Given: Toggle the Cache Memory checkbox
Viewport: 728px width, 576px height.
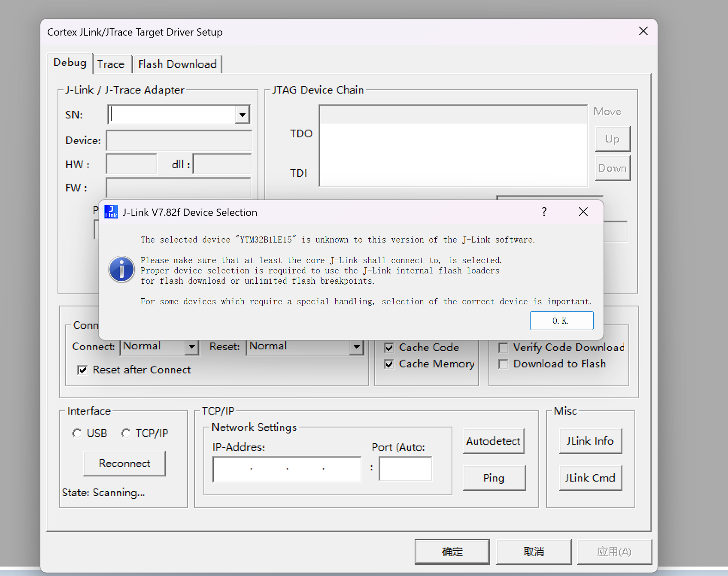Looking at the screenshot, I should pyautogui.click(x=389, y=364).
